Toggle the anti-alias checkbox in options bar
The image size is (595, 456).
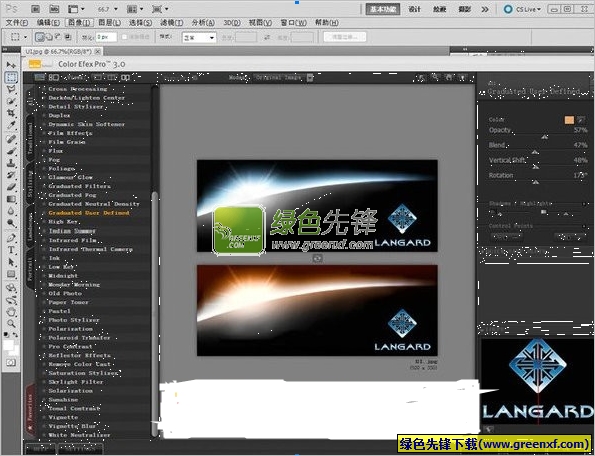coord(124,37)
